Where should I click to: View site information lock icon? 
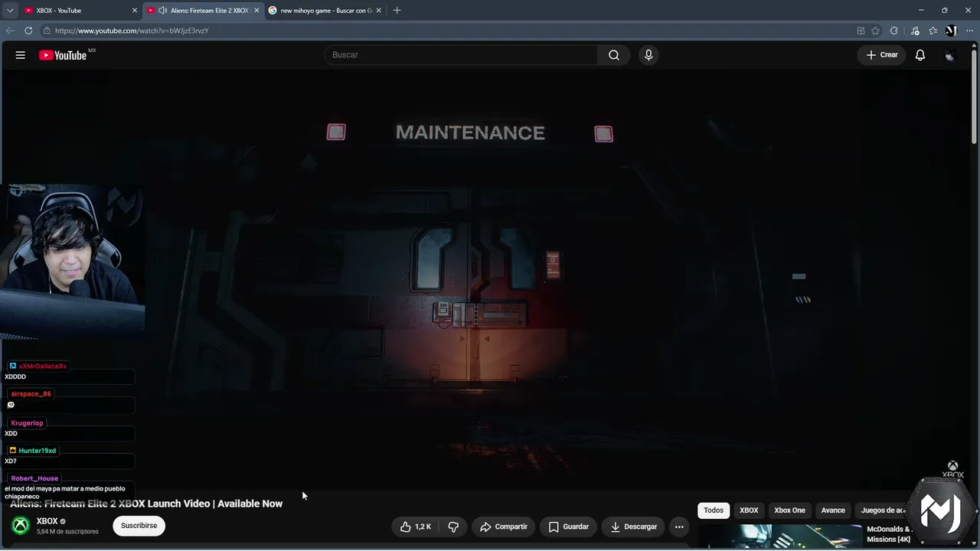click(x=47, y=31)
